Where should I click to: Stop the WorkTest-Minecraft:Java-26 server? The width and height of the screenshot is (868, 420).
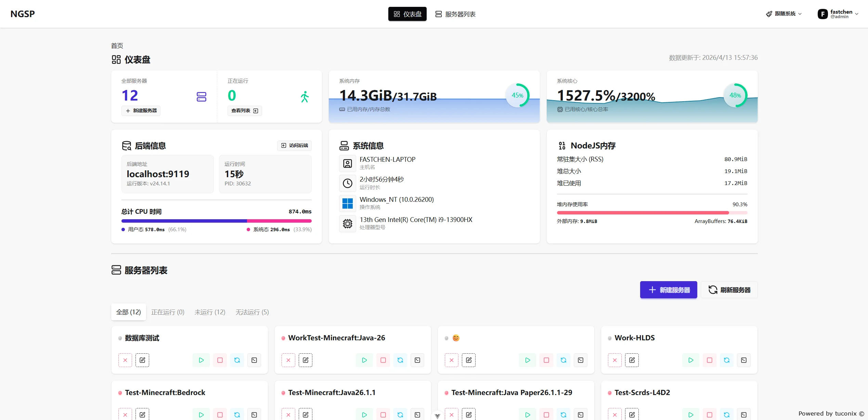tap(383, 360)
